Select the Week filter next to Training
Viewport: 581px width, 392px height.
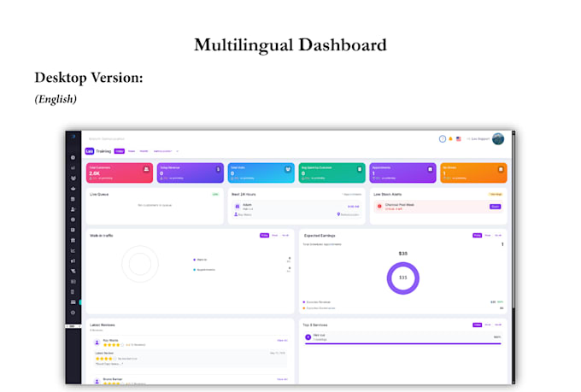pyautogui.click(x=132, y=151)
